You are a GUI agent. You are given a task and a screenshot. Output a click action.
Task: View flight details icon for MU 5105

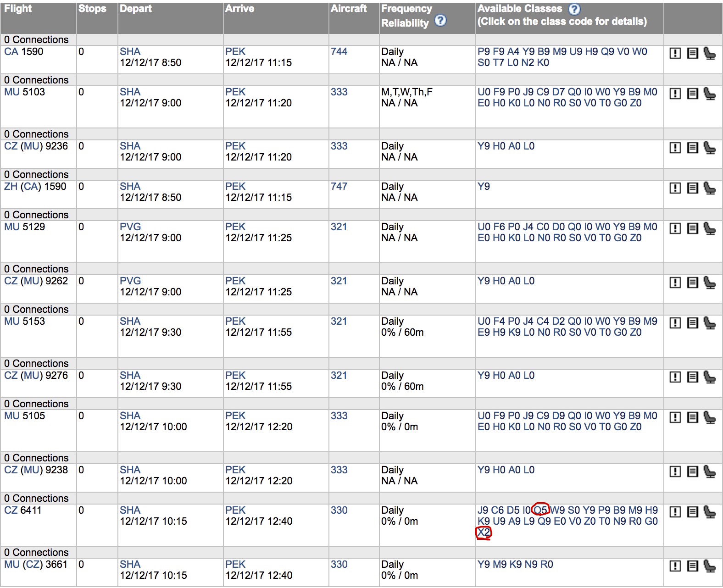(x=692, y=417)
